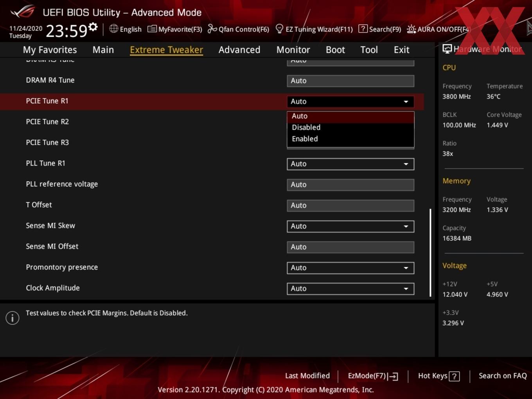Change language via English button
This screenshot has width=532, height=399.
click(x=126, y=29)
